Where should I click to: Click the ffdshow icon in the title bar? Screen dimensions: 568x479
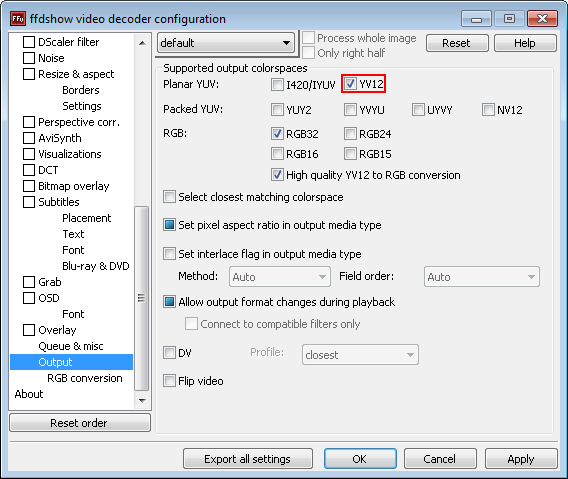point(18,18)
